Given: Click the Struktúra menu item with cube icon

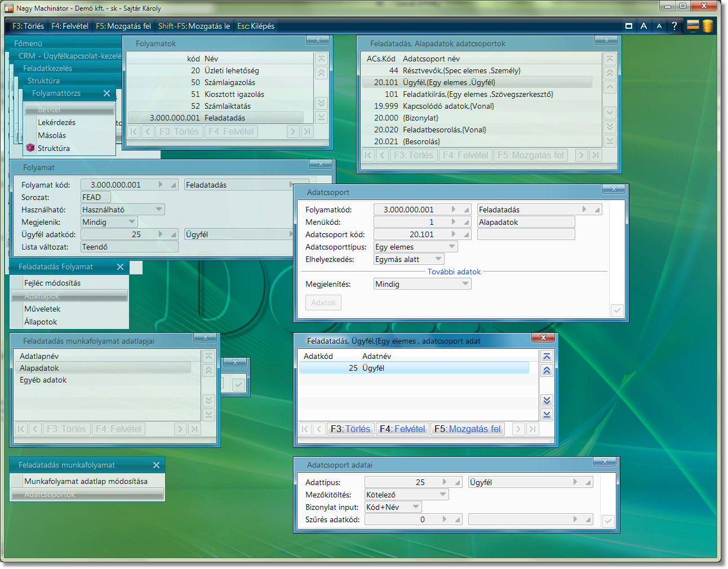Looking at the screenshot, I should 54,148.
